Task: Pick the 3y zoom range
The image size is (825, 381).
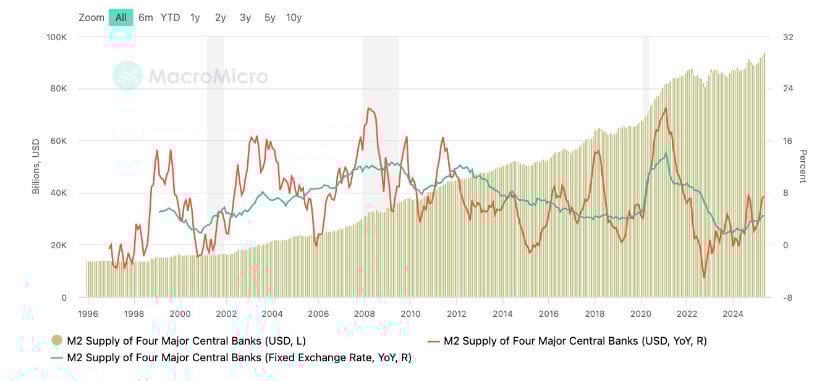Action: pos(245,17)
